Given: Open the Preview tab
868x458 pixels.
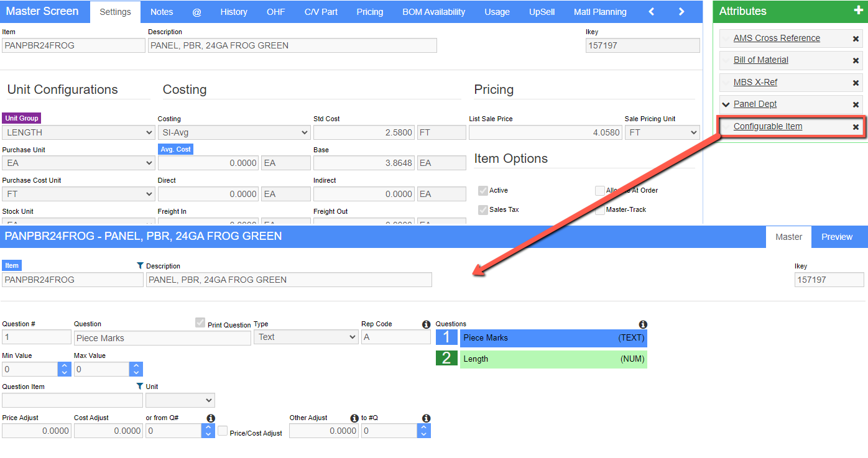Looking at the screenshot, I should point(836,237).
